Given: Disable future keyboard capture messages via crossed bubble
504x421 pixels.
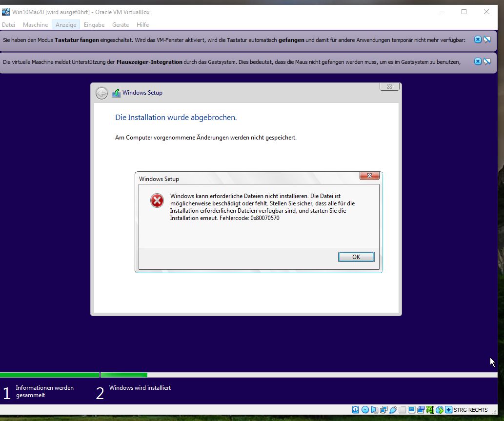Looking at the screenshot, I should tap(487, 40).
